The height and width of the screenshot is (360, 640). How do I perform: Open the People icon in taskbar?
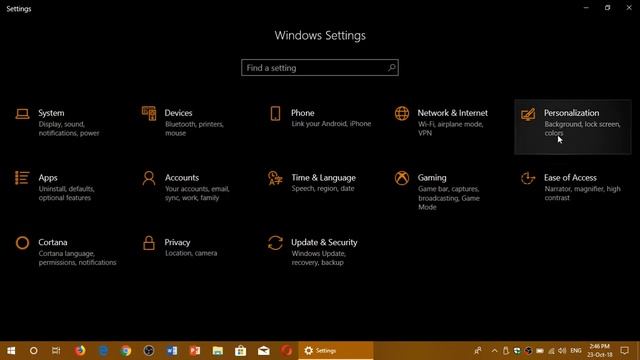[x=478, y=351]
